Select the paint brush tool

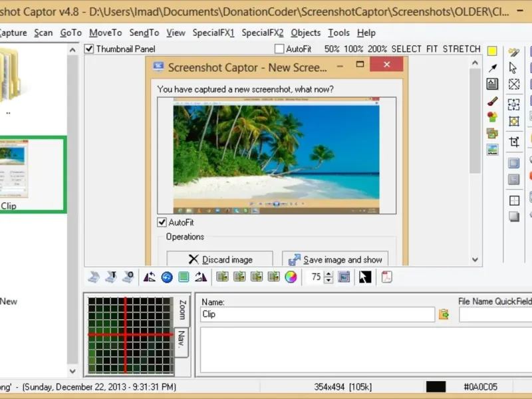[x=492, y=101]
